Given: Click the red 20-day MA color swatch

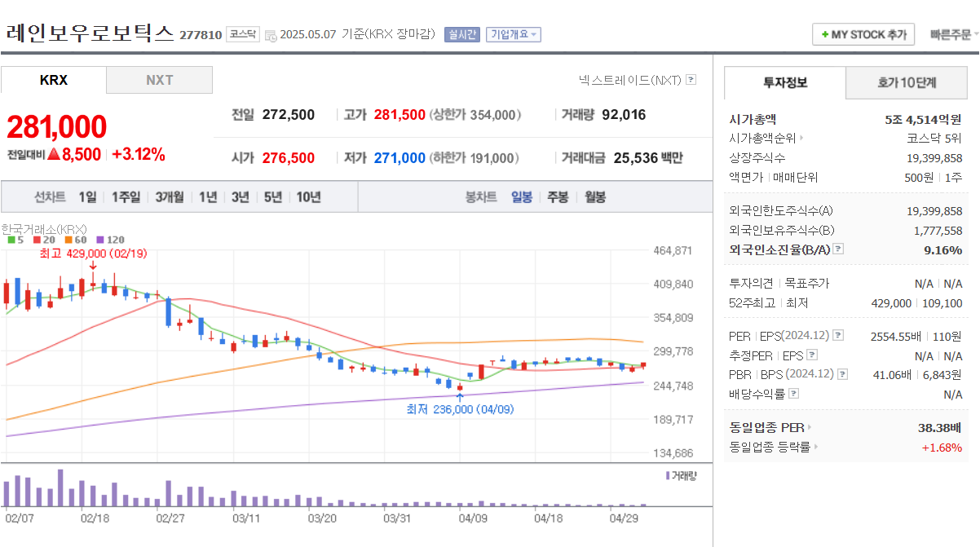Looking at the screenshot, I should pyautogui.click(x=37, y=240).
